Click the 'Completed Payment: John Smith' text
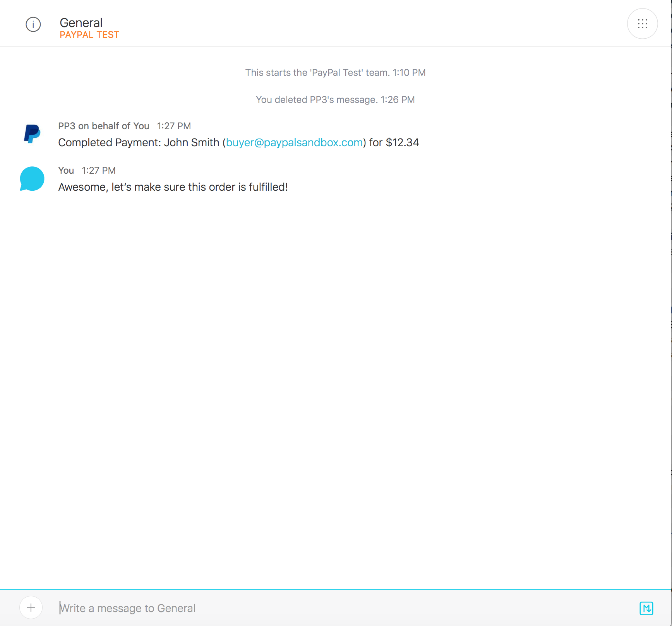Image resolution: width=672 pixels, height=626 pixels. pyautogui.click(x=139, y=143)
